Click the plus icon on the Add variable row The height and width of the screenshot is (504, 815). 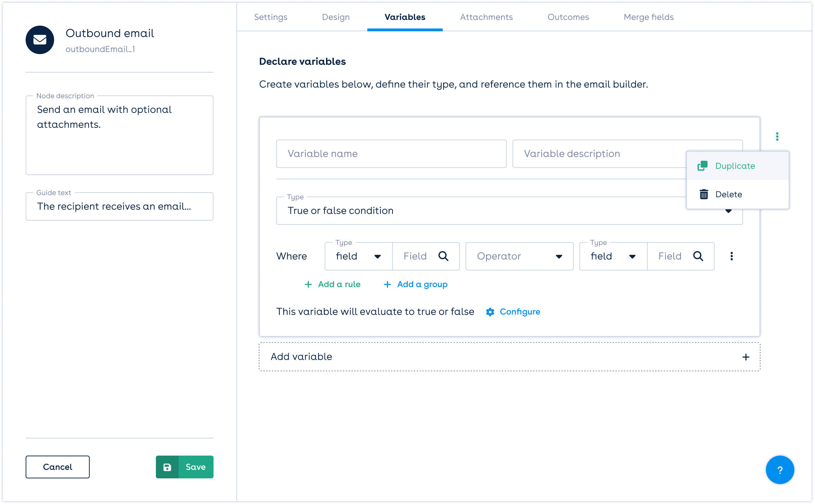[x=746, y=357]
